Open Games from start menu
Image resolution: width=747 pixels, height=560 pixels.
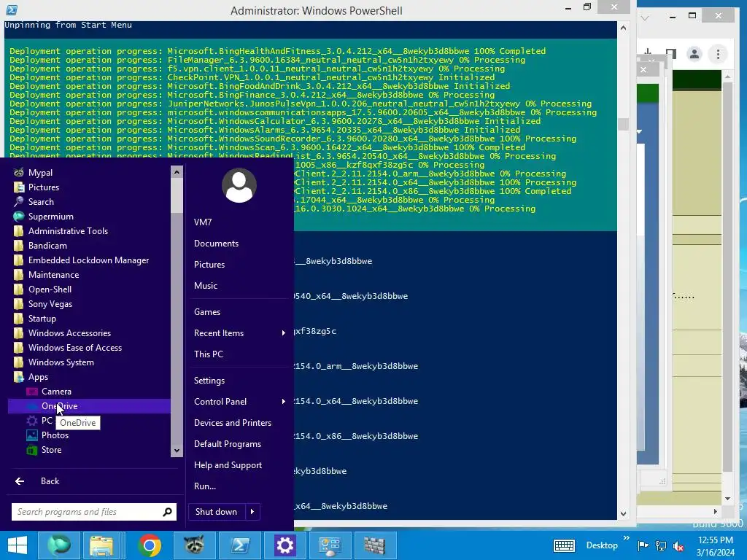206,312
